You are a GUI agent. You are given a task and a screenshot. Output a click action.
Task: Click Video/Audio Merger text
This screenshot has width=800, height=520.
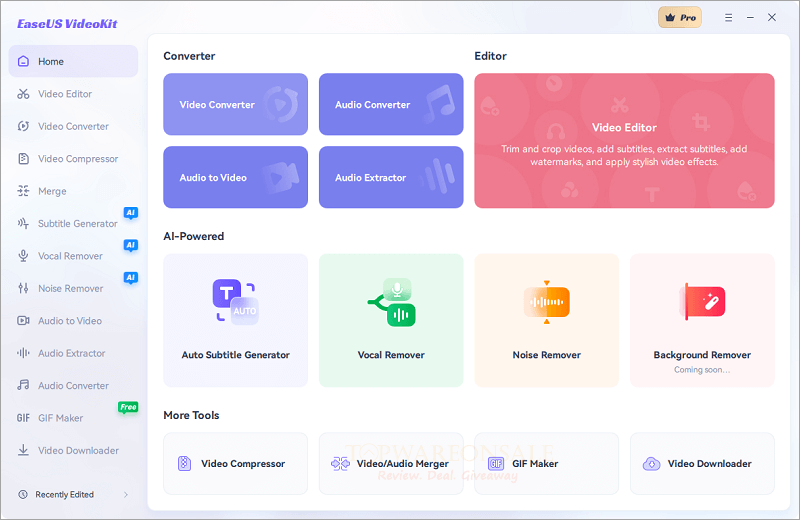point(403,464)
